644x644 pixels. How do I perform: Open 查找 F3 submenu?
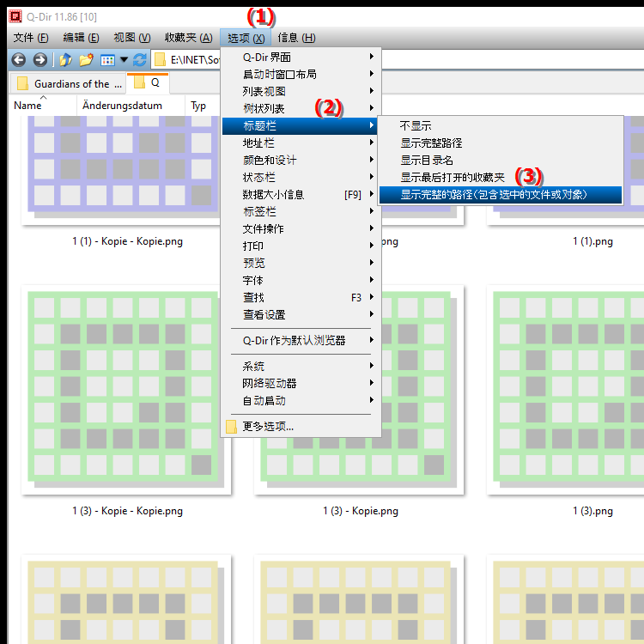[301, 297]
